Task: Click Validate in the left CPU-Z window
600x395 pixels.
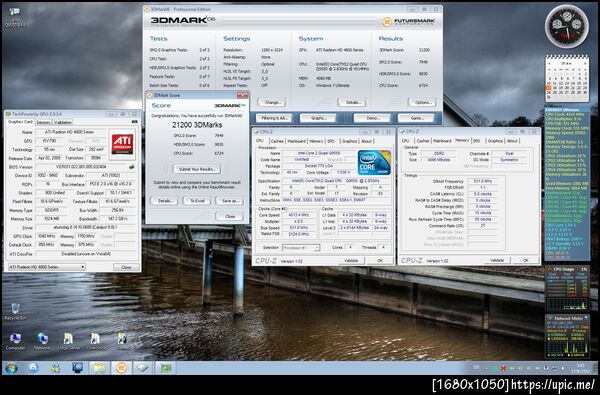Action: point(351,260)
